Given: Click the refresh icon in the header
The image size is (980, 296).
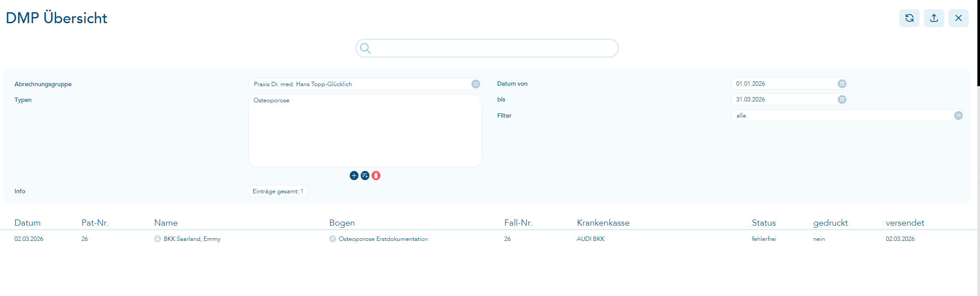Looking at the screenshot, I should point(909,18).
